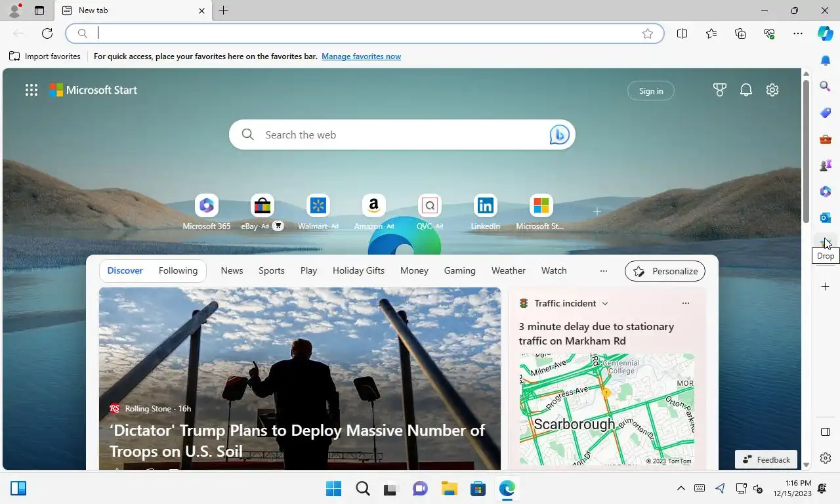Open Rewards trophy icon

click(720, 91)
